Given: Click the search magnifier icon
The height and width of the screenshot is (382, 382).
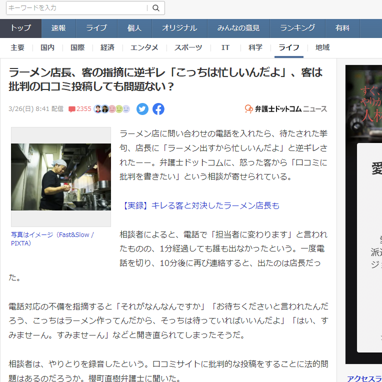Looking at the screenshot, I should click(156, 8).
